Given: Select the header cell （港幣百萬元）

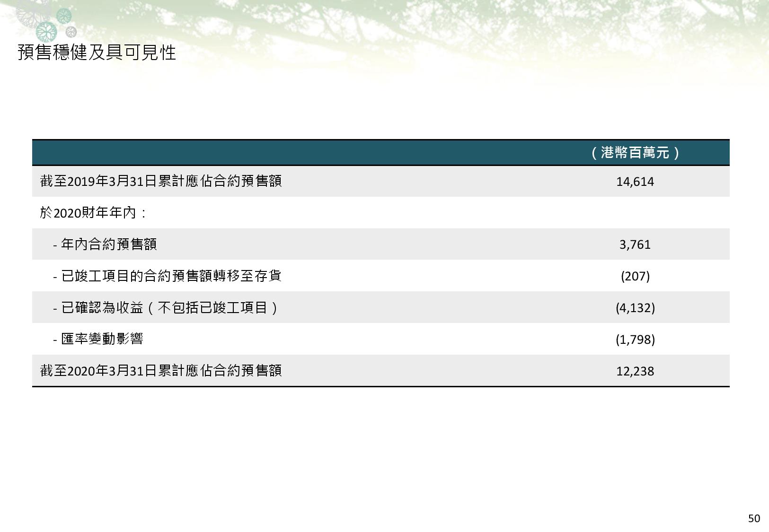Looking at the screenshot, I should pyautogui.click(x=635, y=152).
